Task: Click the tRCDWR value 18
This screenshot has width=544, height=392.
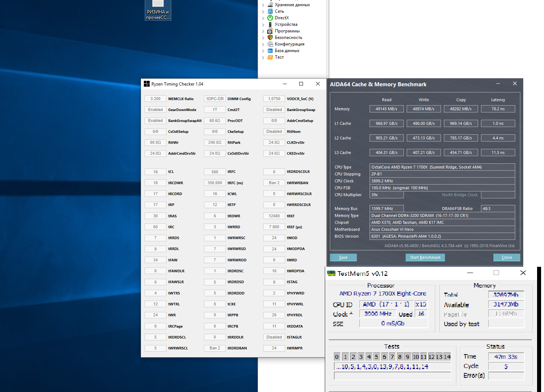Action: click(x=155, y=183)
